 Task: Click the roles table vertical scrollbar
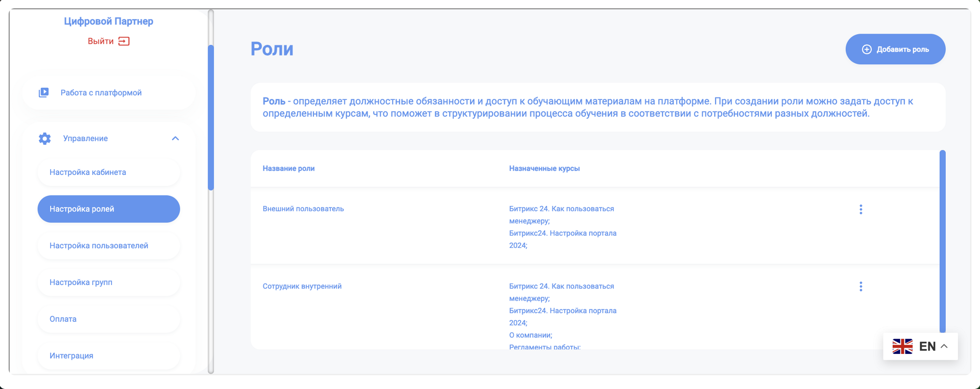coord(942,241)
